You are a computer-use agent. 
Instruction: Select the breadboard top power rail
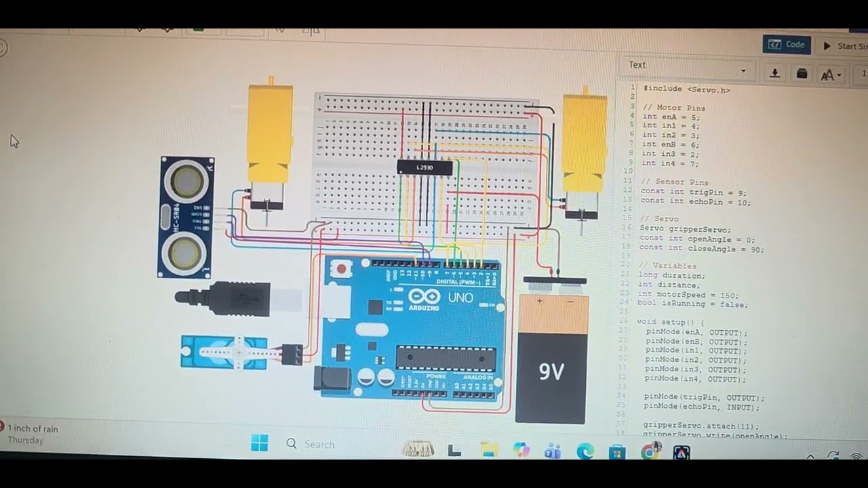point(424,107)
